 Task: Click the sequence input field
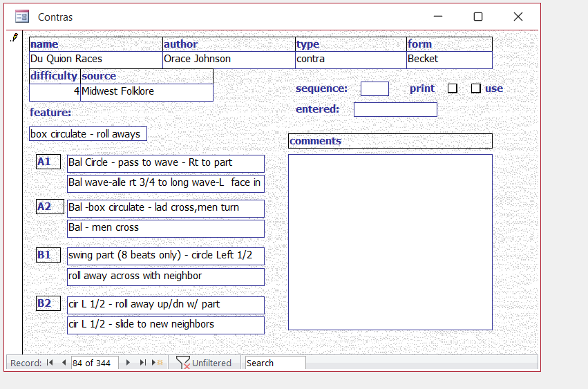pyautogui.click(x=374, y=88)
